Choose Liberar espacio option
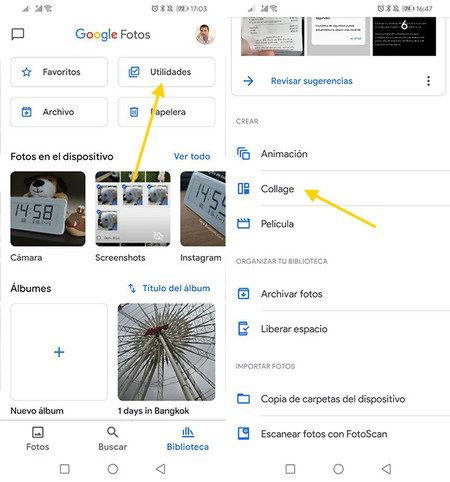This screenshot has width=450, height=482. click(338, 329)
